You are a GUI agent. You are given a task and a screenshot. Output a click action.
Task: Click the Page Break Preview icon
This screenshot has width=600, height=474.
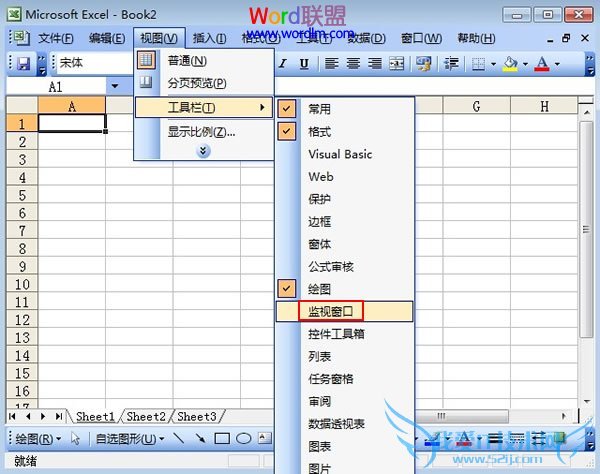[x=146, y=82]
